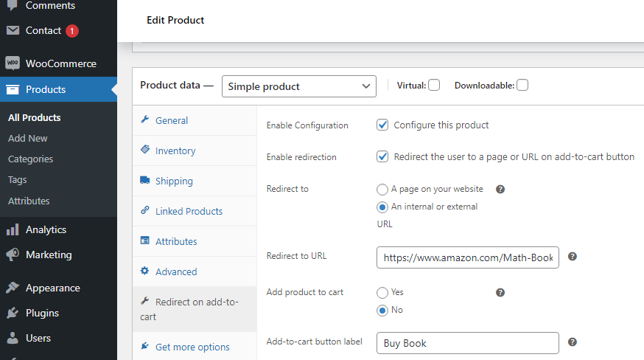Click the Plugins plug icon
644x360 pixels.
(13, 313)
